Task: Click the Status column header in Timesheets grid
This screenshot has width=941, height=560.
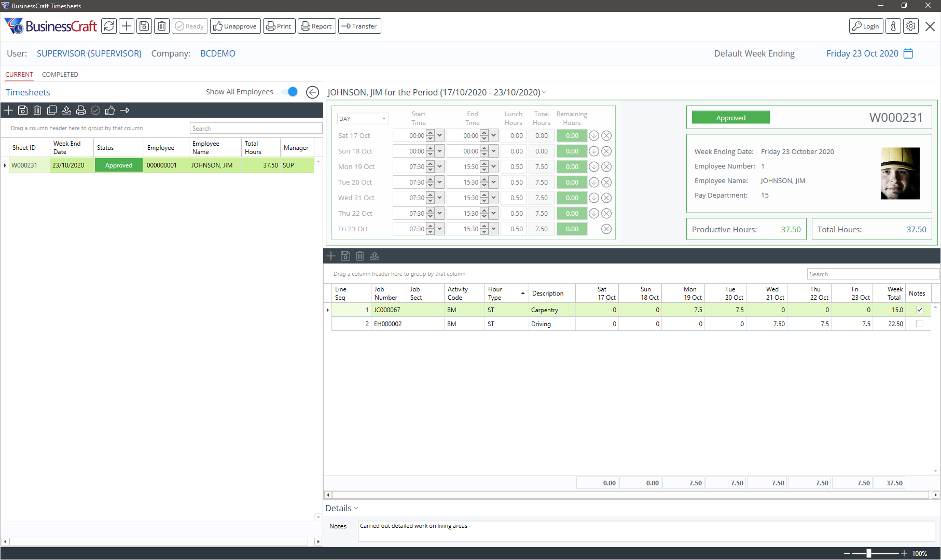Action: pos(119,148)
